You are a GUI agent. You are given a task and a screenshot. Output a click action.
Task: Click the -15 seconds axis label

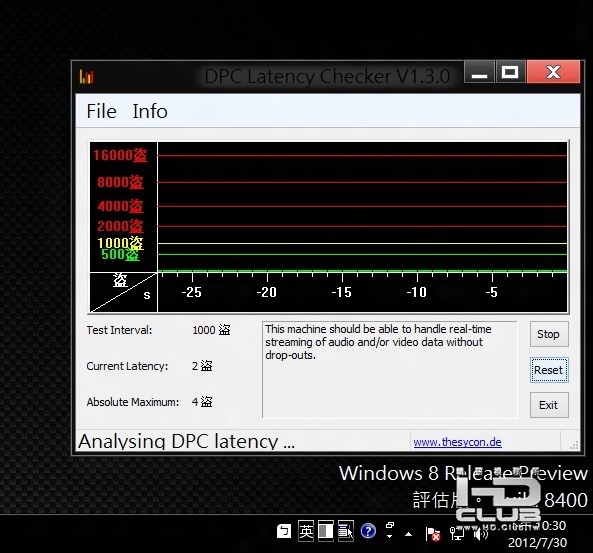click(342, 292)
